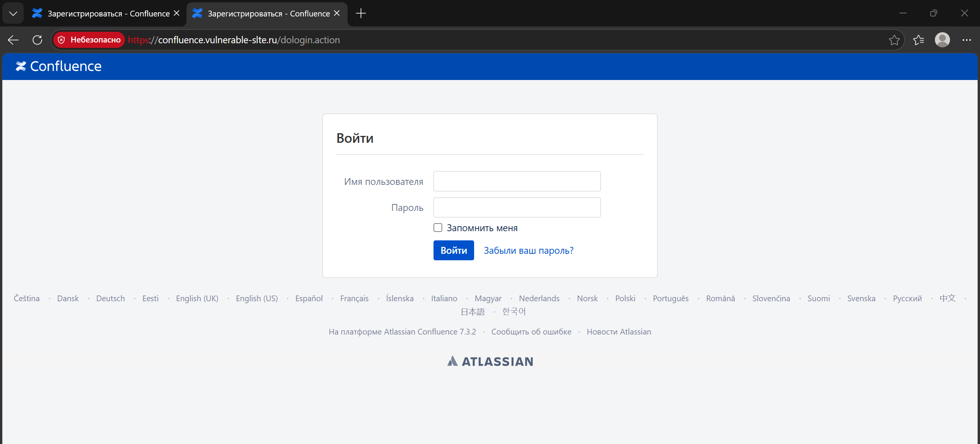Click "Сообщить об ошибке" link
The image size is (980, 444).
(531, 332)
